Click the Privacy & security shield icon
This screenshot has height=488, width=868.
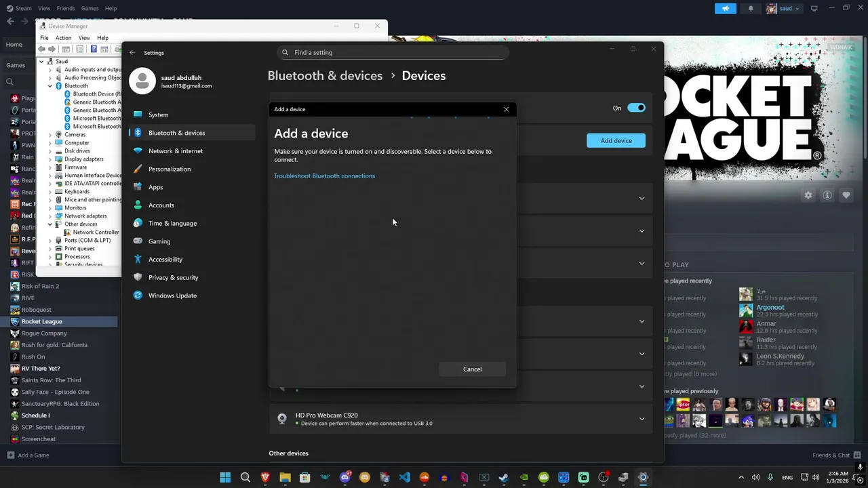pos(138,277)
